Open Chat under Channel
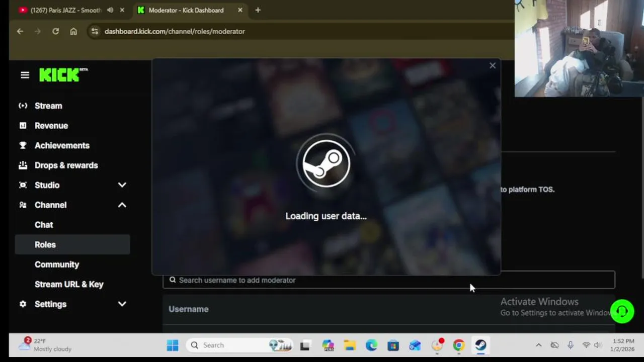The width and height of the screenshot is (644, 362). coord(44,225)
